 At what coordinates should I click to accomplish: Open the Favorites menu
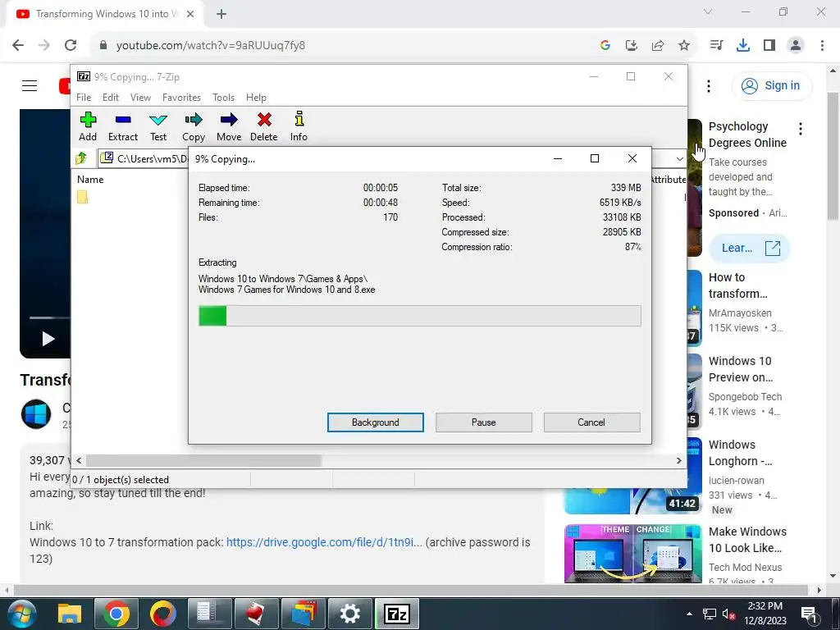[x=181, y=98]
